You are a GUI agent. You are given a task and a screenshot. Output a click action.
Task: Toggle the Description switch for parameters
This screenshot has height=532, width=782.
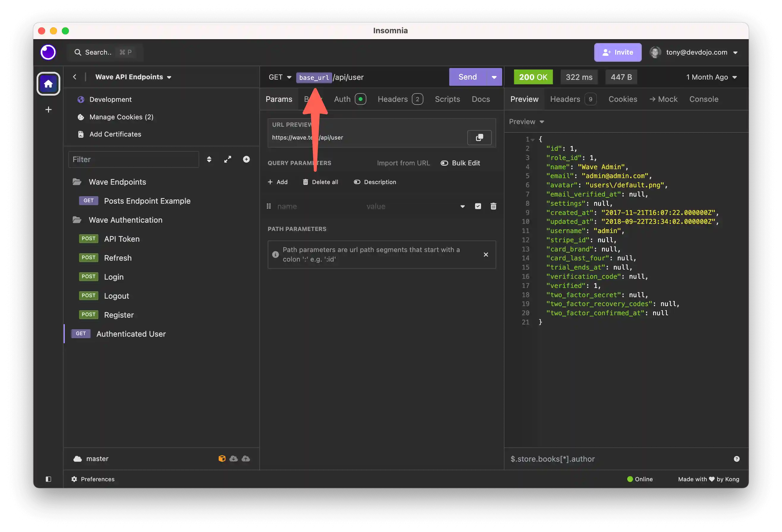pos(357,182)
